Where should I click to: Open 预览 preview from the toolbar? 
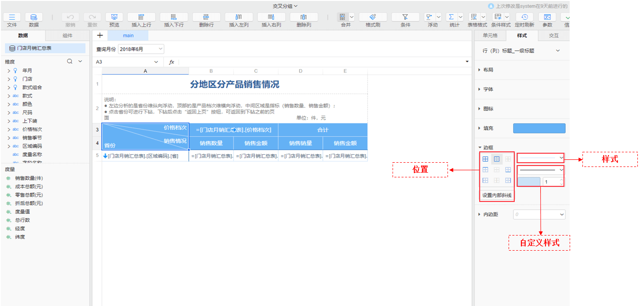click(114, 17)
